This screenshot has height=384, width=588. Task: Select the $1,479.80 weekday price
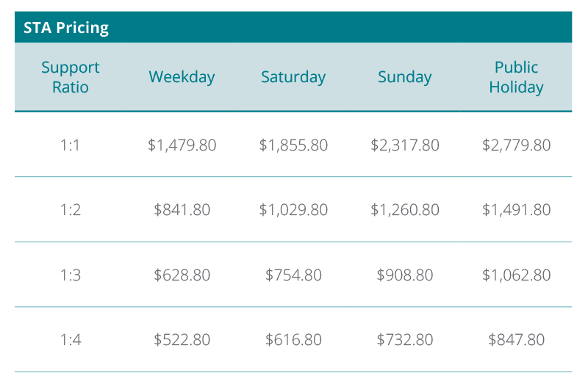click(x=182, y=145)
